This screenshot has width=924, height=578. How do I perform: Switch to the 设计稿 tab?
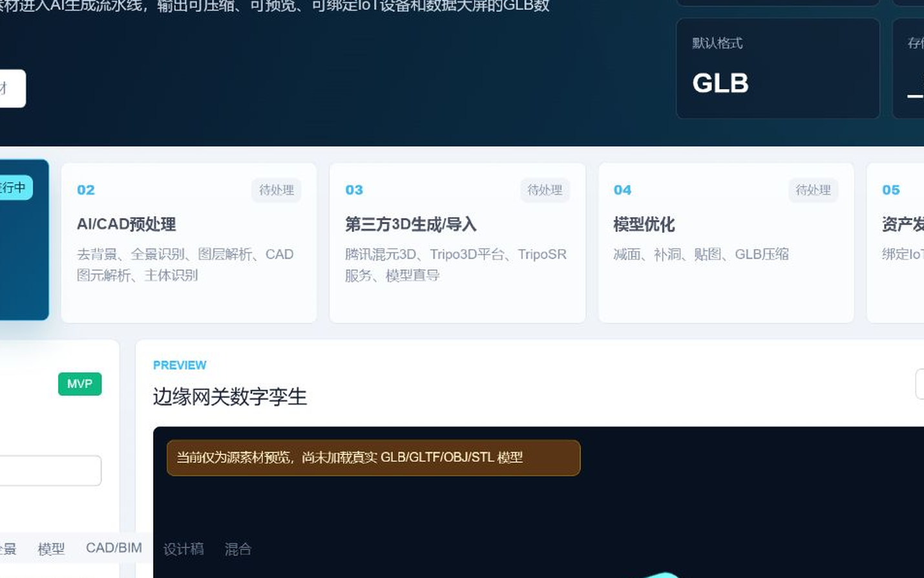184,549
